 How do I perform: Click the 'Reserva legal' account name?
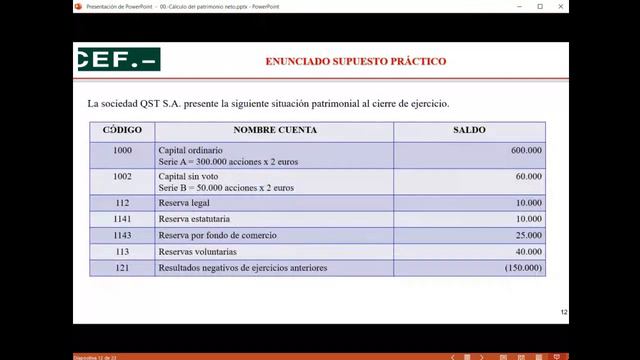pyautogui.click(x=184, y=203)
